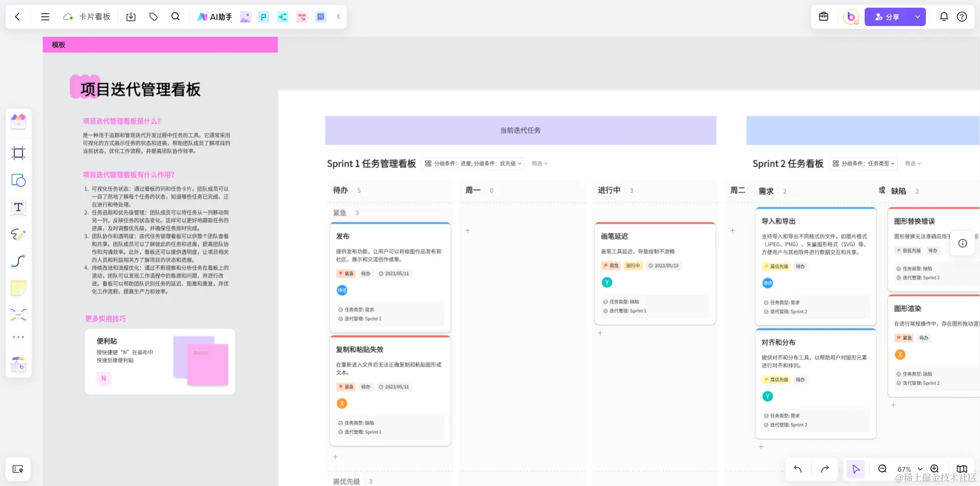The height and width of the screenshot is (486, 980).
Task: Open the search in the top toolbar
Action: click(176, 16)
